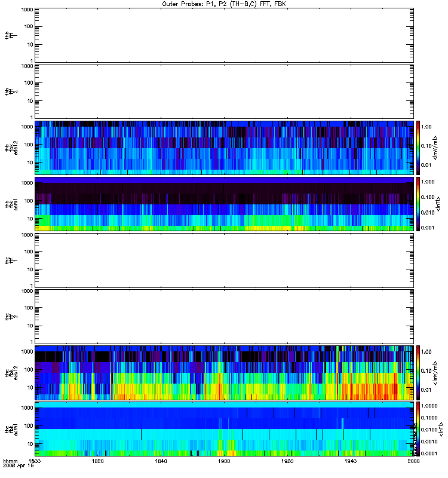Image resolution: width=448 pixels, height=478 pixels.
Task: Click the thc fbk scm1 spectrogram panel
Action: pyautogui.click(x=225, y=429)
